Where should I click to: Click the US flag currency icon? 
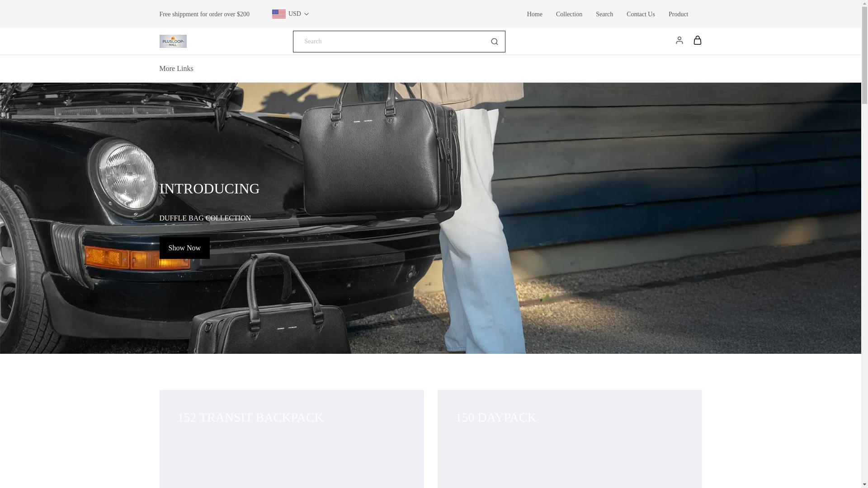coord(278,14)
